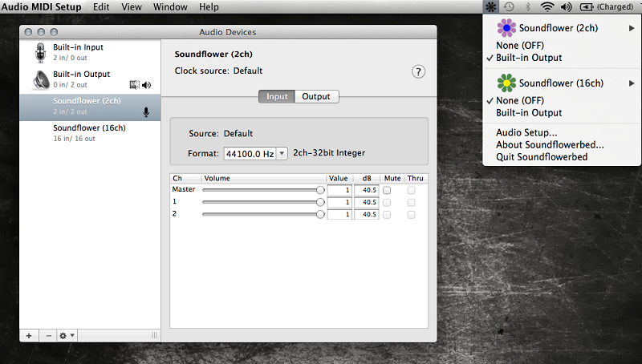Click the channel 2 Value field
The height and width of the screenshot is (364, 642).
pyautogui.click(x=339, y=215)
